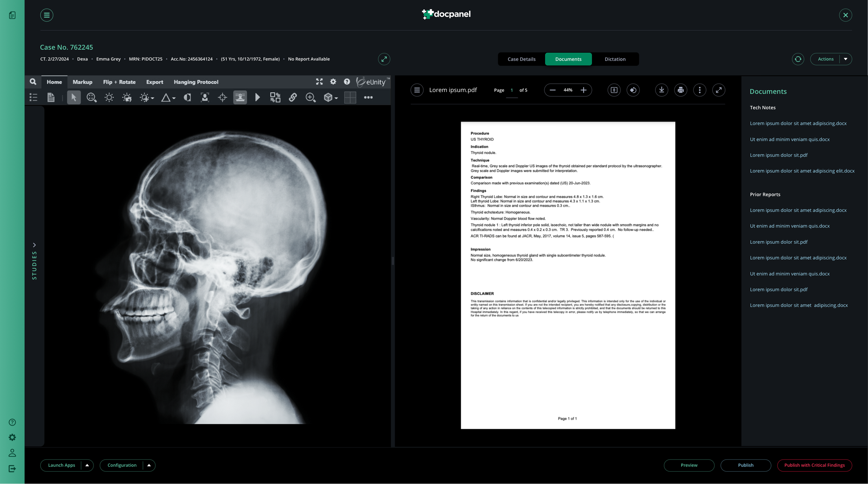Image resolution: width=868 pixels, height=484 pixels.
Task: Open the Actions dropdown arrow
Action: (x=845, y=59)
